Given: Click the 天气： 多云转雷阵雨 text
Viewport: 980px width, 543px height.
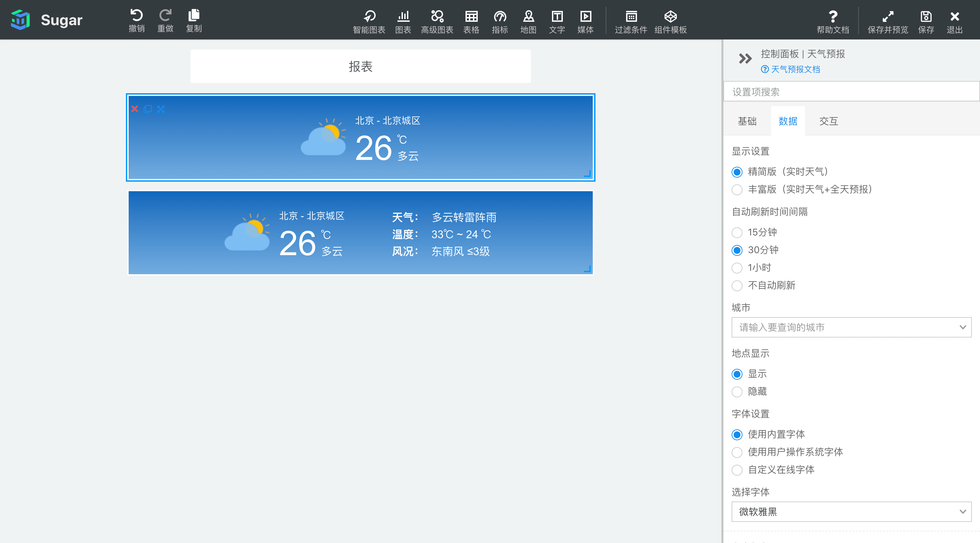Looking at the screenshot, I should point(444,217).
